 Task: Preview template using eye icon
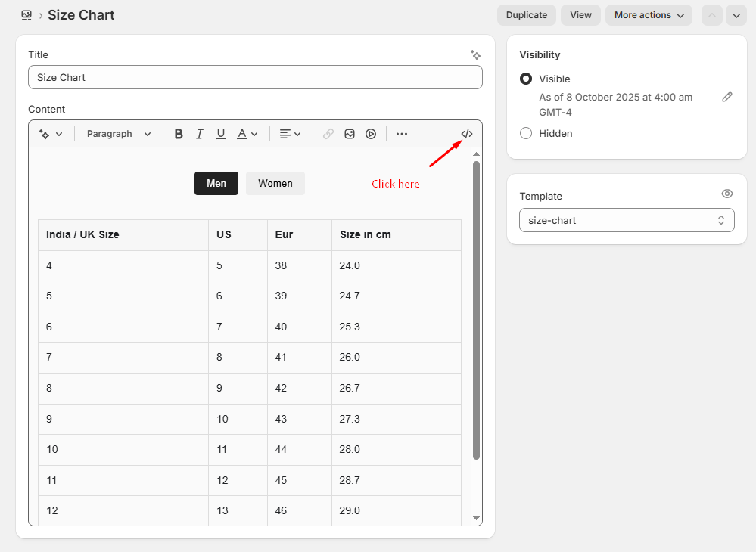727,194
